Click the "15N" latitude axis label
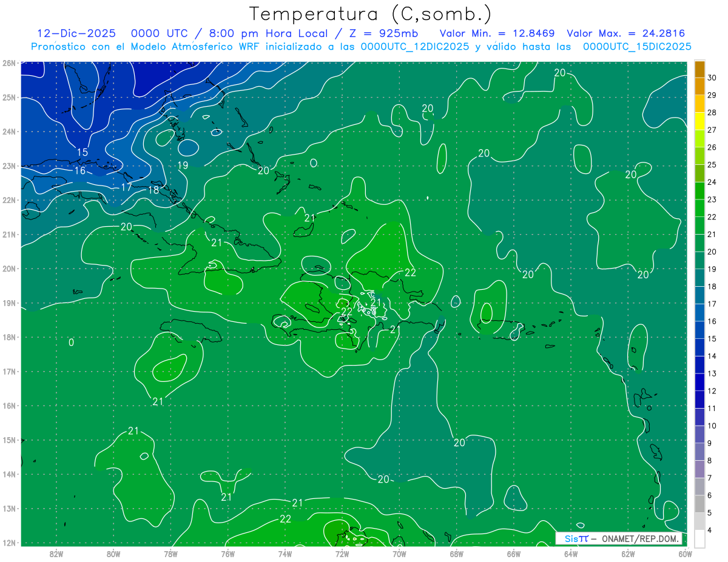 click(8, 440)
